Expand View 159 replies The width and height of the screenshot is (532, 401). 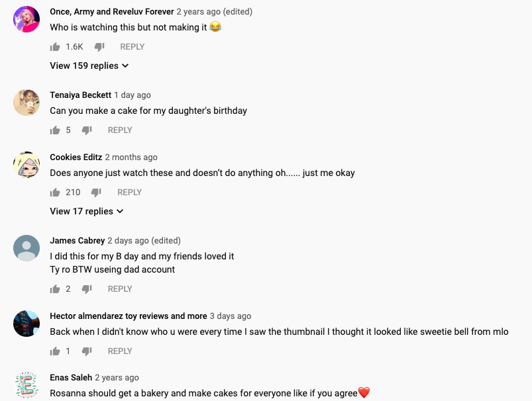tap(89, 66)
